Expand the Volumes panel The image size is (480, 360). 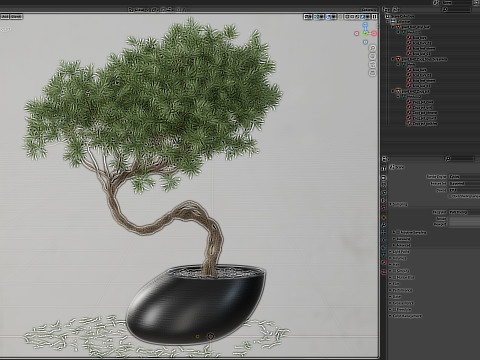coord(397,258)
